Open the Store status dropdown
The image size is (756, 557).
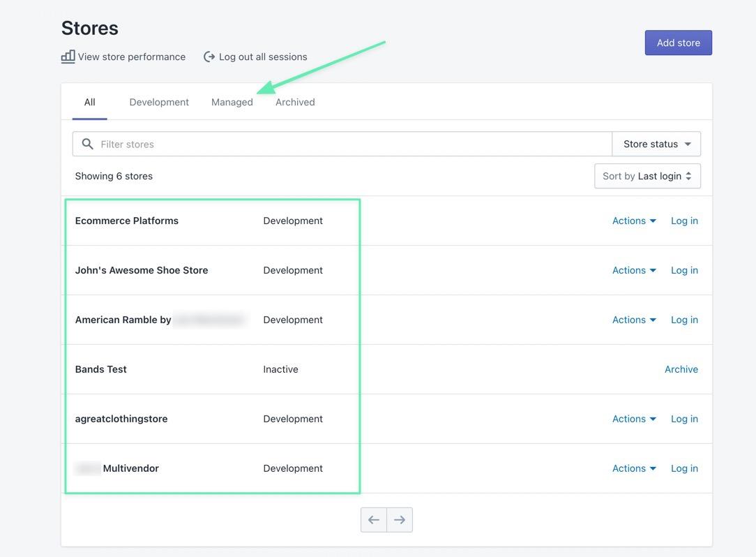(656, 144)
